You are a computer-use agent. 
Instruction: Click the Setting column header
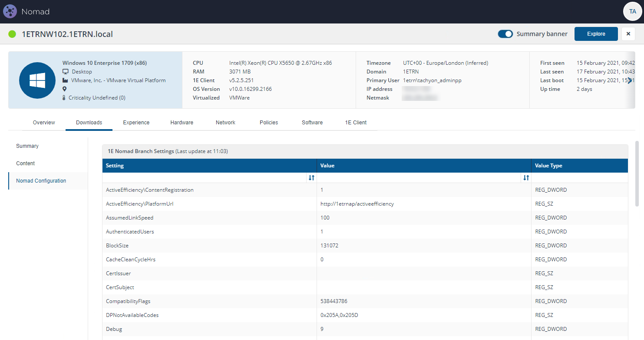(210, 166)
